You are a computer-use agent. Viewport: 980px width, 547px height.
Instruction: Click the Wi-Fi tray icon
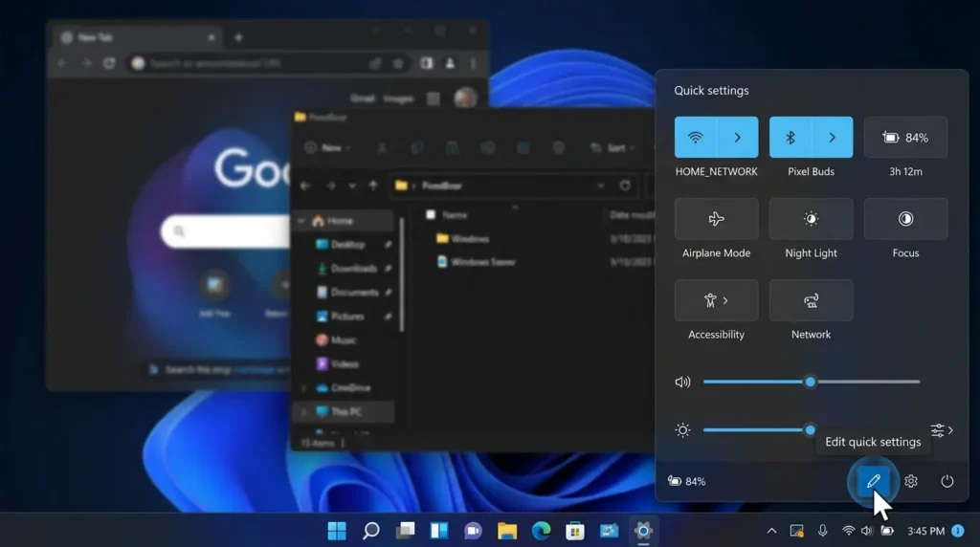point(848,531)
